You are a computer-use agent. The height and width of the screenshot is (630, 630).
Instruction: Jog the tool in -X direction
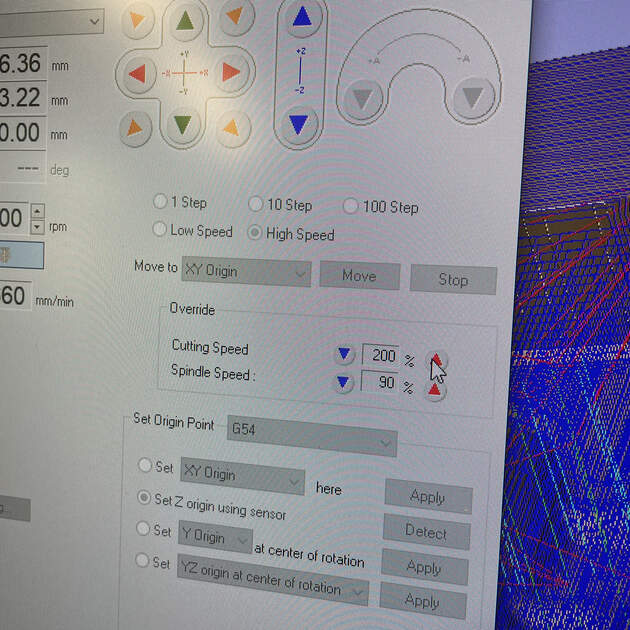[x=138, y=74]
